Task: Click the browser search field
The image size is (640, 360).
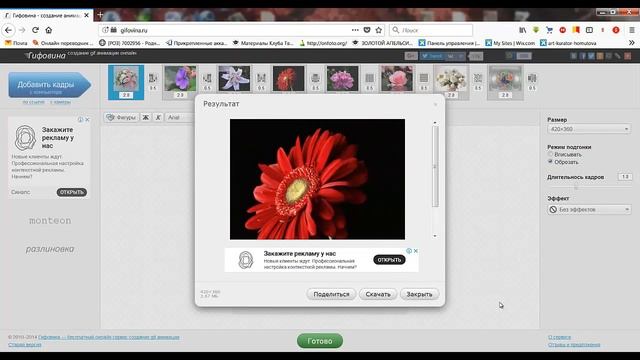Action: 431,30
